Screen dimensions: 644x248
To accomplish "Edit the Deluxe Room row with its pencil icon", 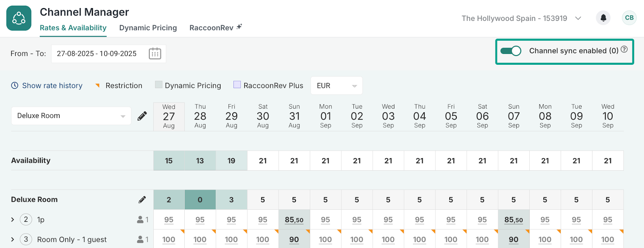I will coord(142,200).
